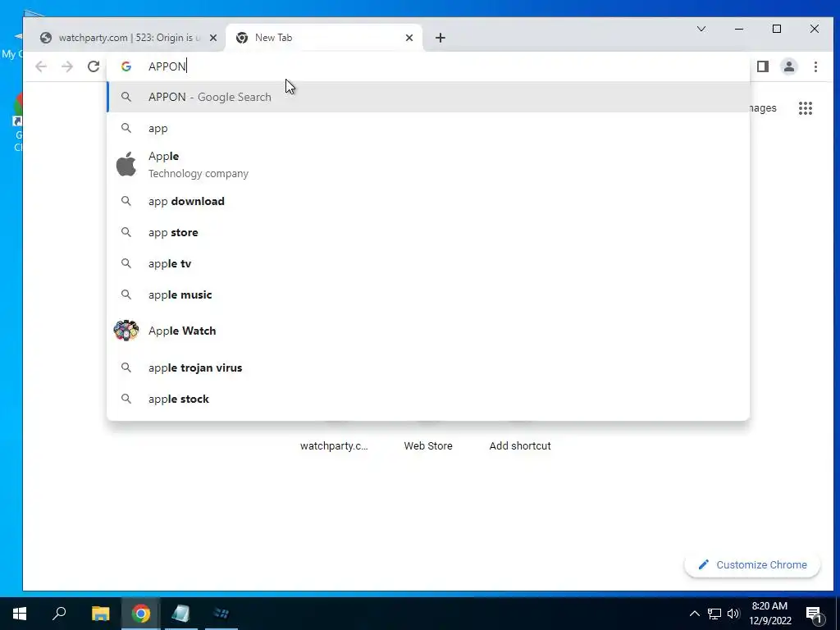Image resolution: width=840 pixels, height=630 pixels.
Task: Select the Apple Technology company suggestion
Action: (x=428, y=164)
